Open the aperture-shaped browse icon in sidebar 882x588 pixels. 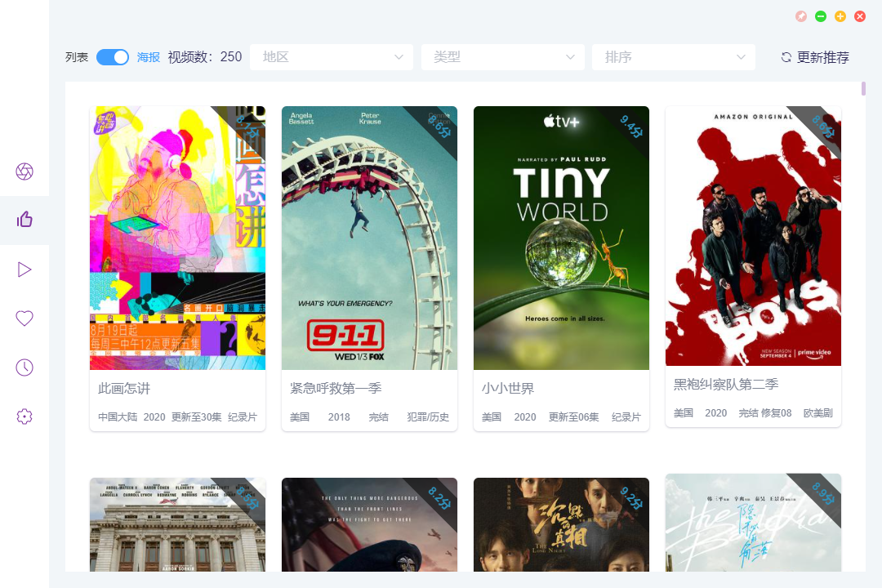[x=24, y=171]
